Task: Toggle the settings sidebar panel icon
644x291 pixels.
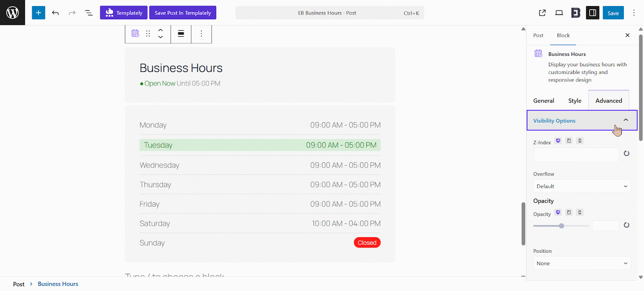Action: point(592,13)
